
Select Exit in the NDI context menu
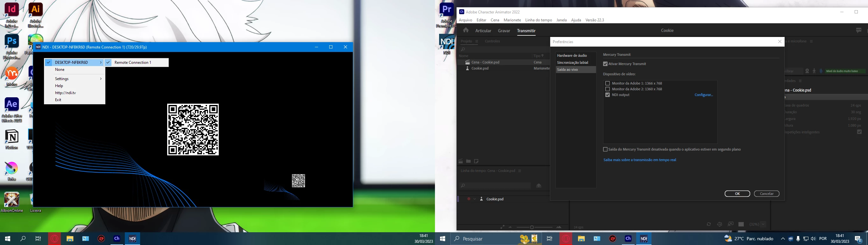coord(74,100)
